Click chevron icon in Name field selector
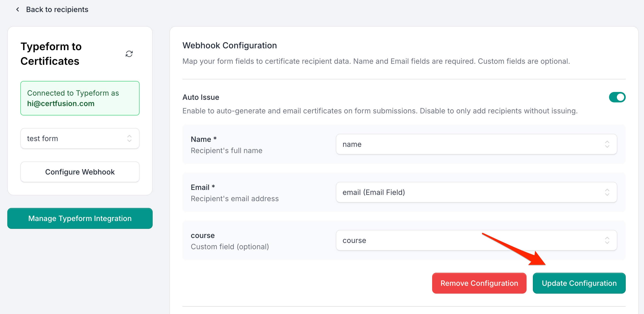644x314 pixels. tap(607, 144)
